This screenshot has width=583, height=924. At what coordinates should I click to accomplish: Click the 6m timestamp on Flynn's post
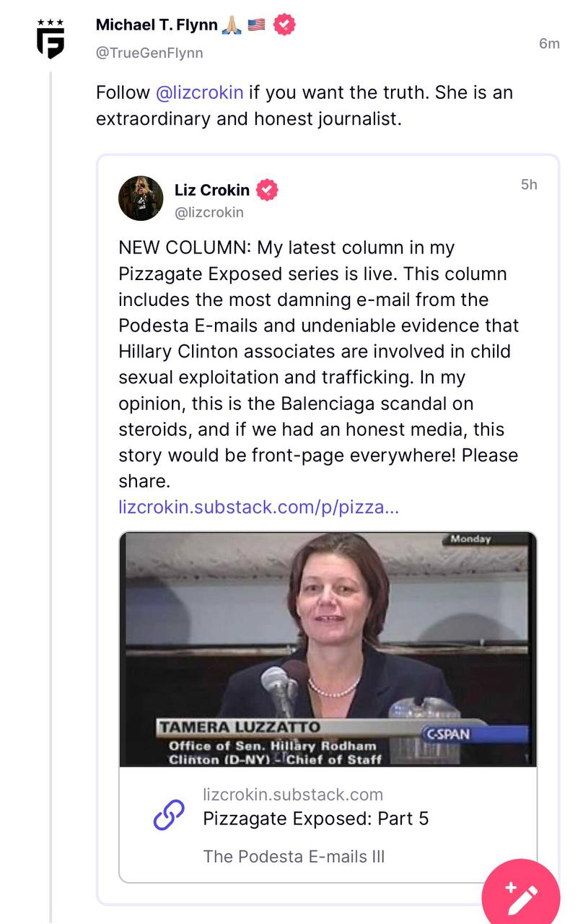pyautogui.click(x=549, y=43)
